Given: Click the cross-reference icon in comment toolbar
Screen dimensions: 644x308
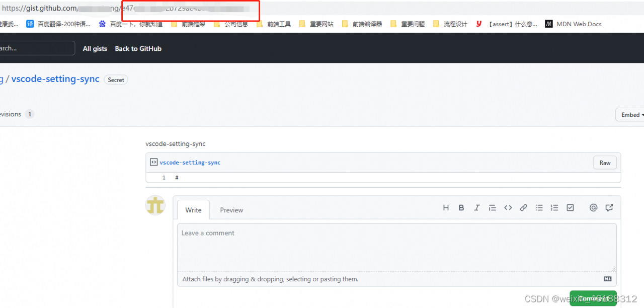Looking at the screenshot, I should click(x=609, y=208).
